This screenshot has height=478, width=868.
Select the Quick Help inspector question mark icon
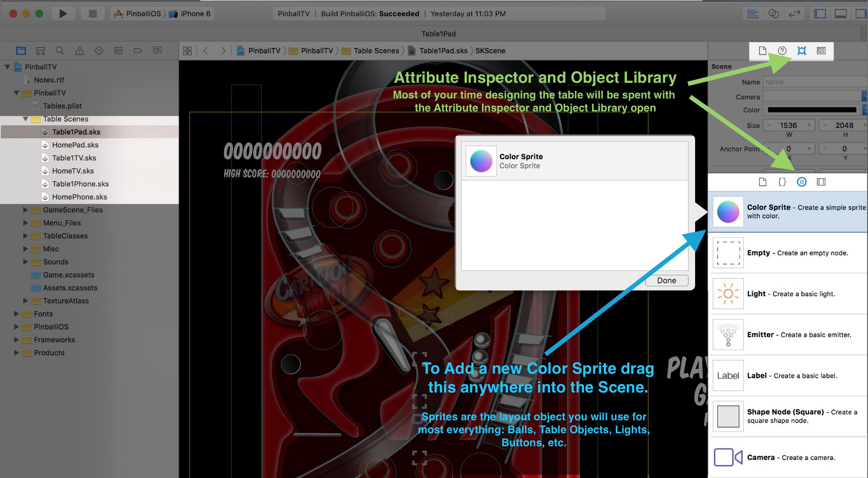tap(782, 51)
